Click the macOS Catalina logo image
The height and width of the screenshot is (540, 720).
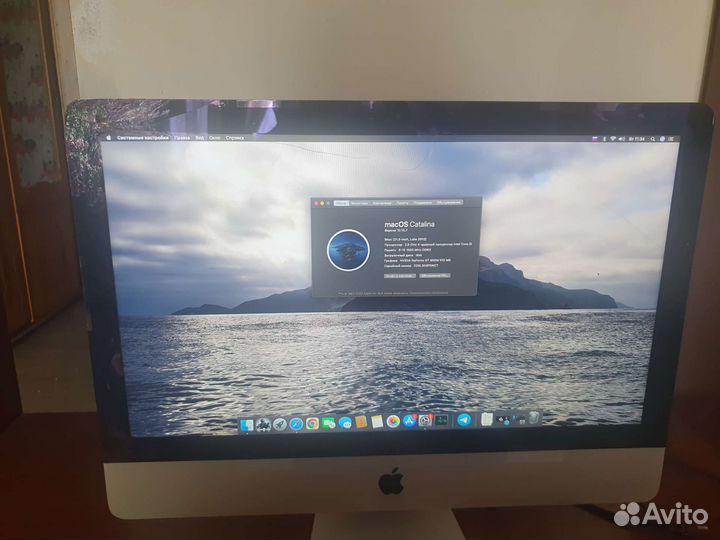(349, 250)
